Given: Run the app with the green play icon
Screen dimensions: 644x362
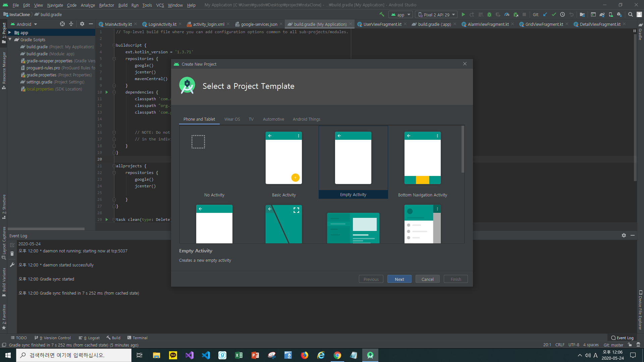Looking at the screenshot, I should click(x=463, y=14).
